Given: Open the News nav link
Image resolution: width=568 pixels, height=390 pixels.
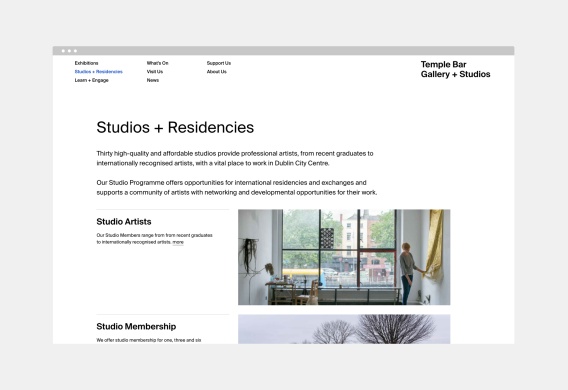Looking at the screenshot, I should click(153, 80).
